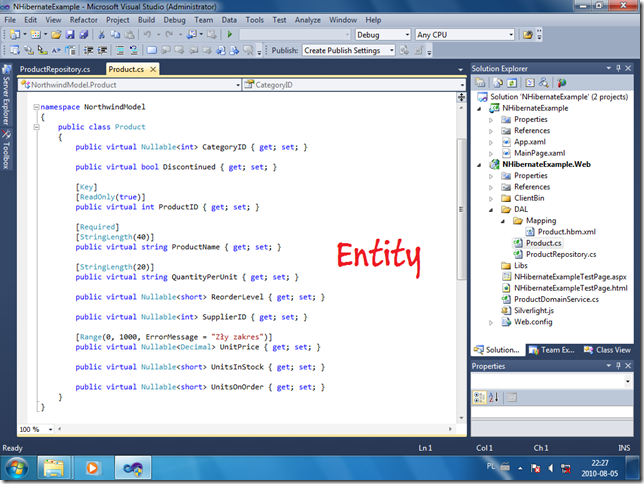Switch to the ProductRepository.cs tab

pyautogui.click(x=55, y=69)
